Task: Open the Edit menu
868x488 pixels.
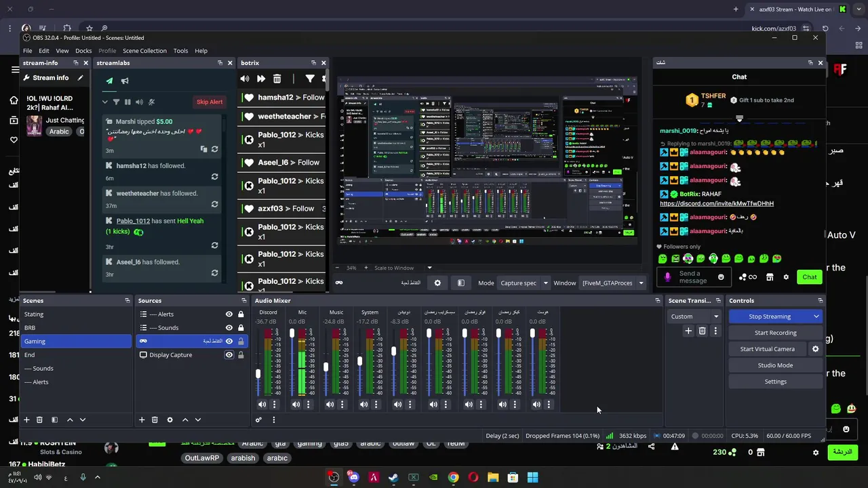Action: coord(43,51)
